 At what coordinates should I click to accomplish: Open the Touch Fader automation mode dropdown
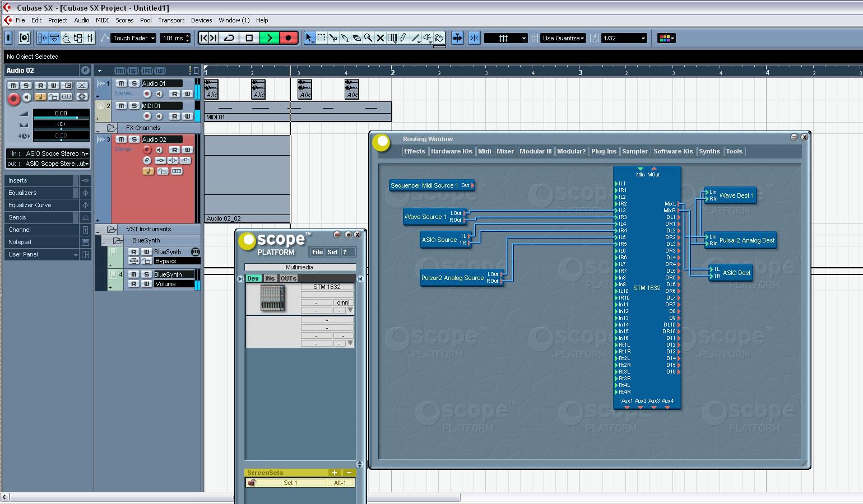click(x=133, y=38)
